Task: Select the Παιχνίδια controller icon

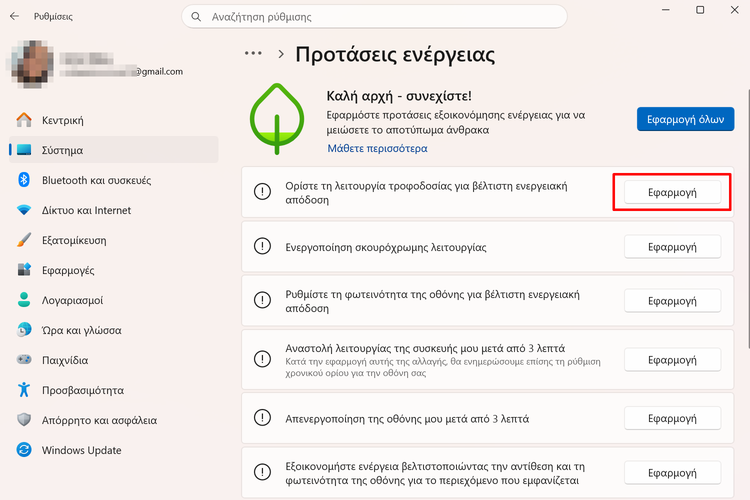Action: coord(25,360)
